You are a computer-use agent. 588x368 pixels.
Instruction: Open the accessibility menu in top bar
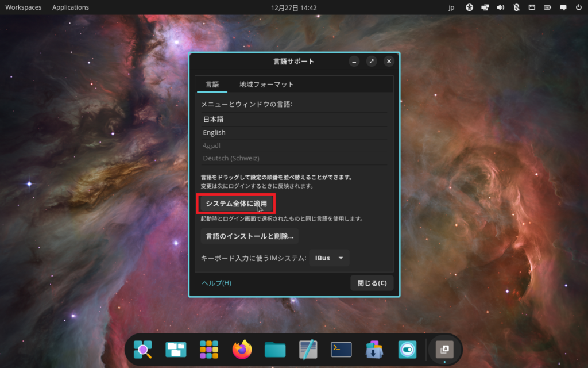469,7
